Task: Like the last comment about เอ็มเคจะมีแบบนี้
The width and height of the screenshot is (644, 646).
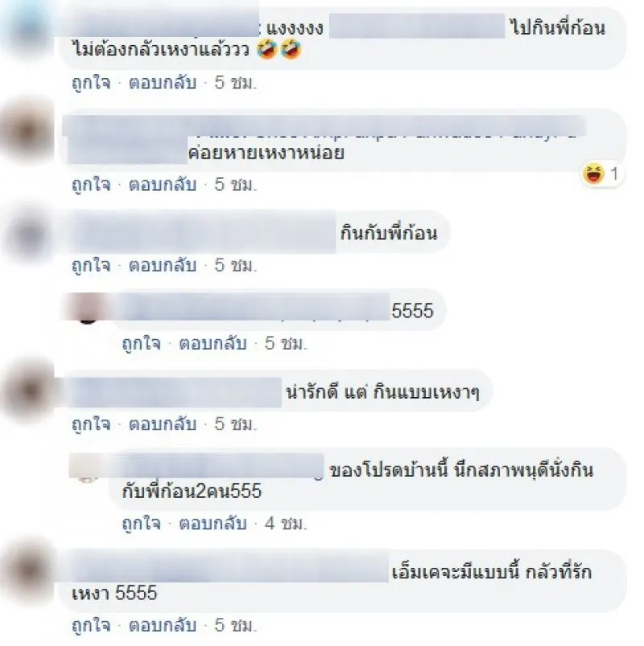Action: click(x=91, y=625)
